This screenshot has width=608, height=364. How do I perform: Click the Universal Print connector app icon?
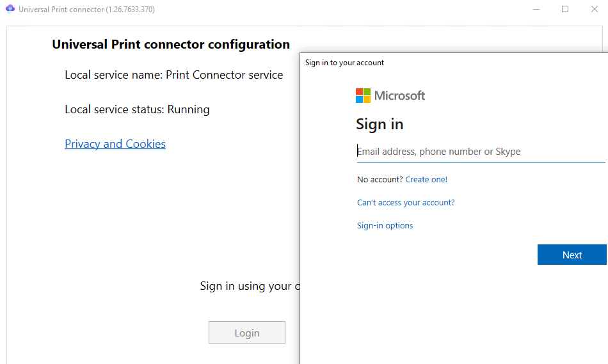pyautogui.click(x=10, y=10)
